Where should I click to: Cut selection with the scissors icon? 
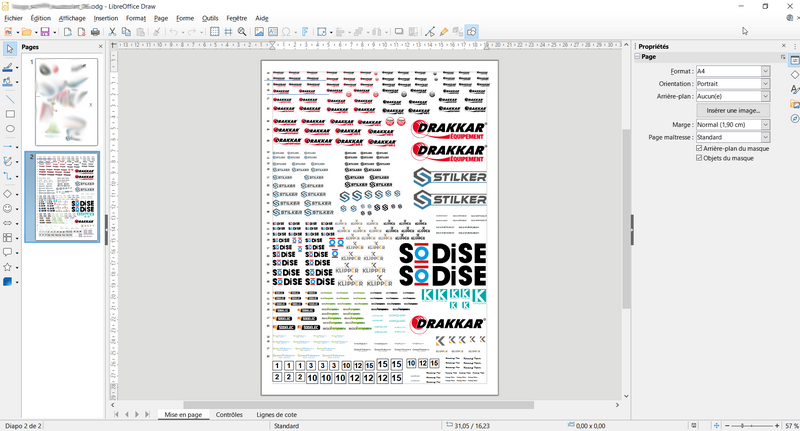pyautogui.click(x=112, y=32)
